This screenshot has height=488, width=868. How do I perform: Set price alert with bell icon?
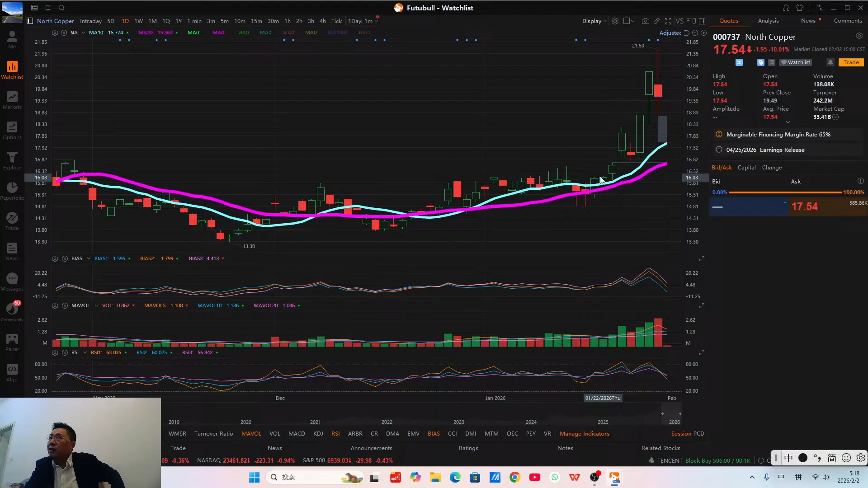point(830,62)
